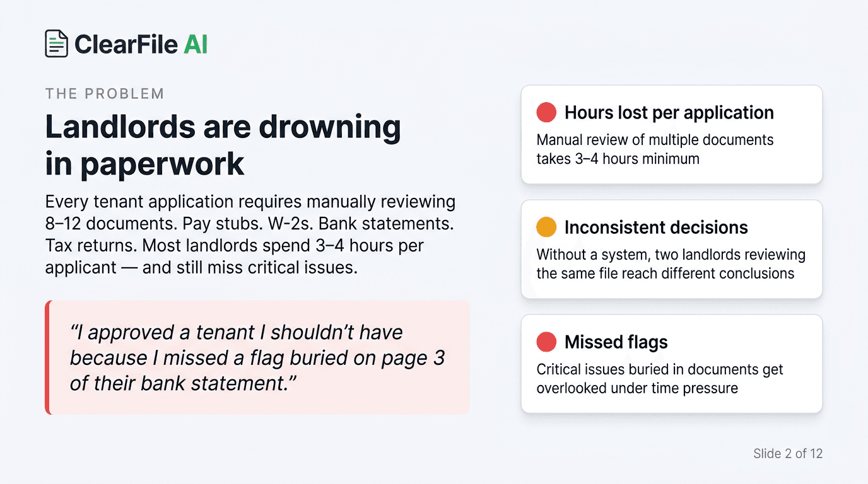The height and width of the screenshot is (484, 868).
Task: Click the paragraph about reviewing 8–12 documents
Action: click(250, 235)
